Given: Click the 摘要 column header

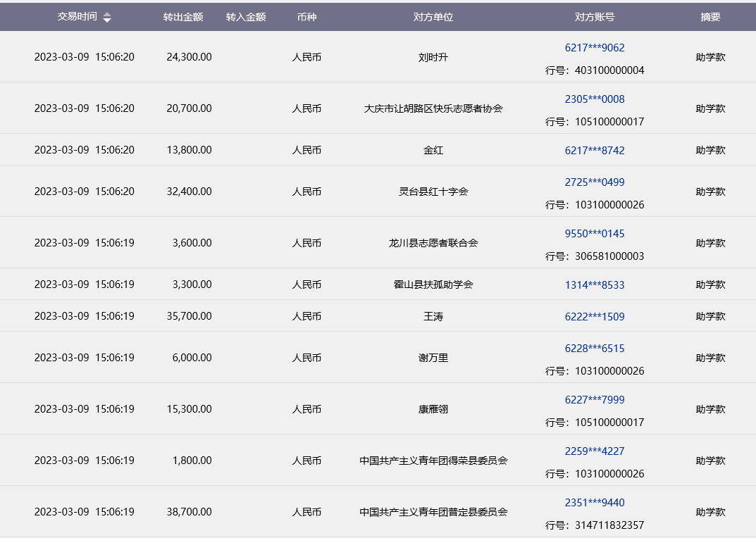Looking at the screenshot, I should point(710,17).
